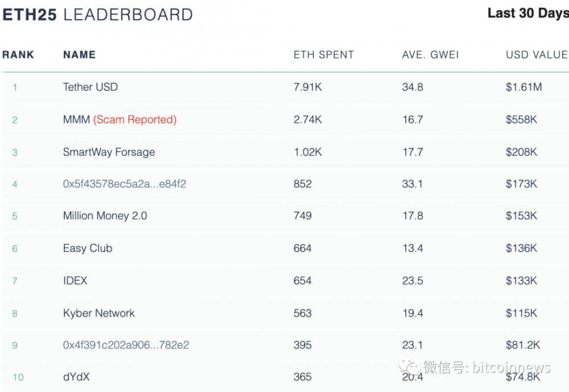
Task: Sort by USD VALUE column header
Action: [x=537, y=55]
